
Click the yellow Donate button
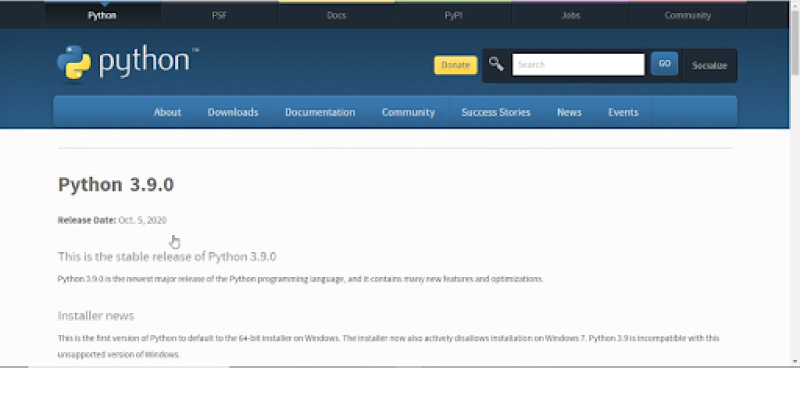point(456,65)
